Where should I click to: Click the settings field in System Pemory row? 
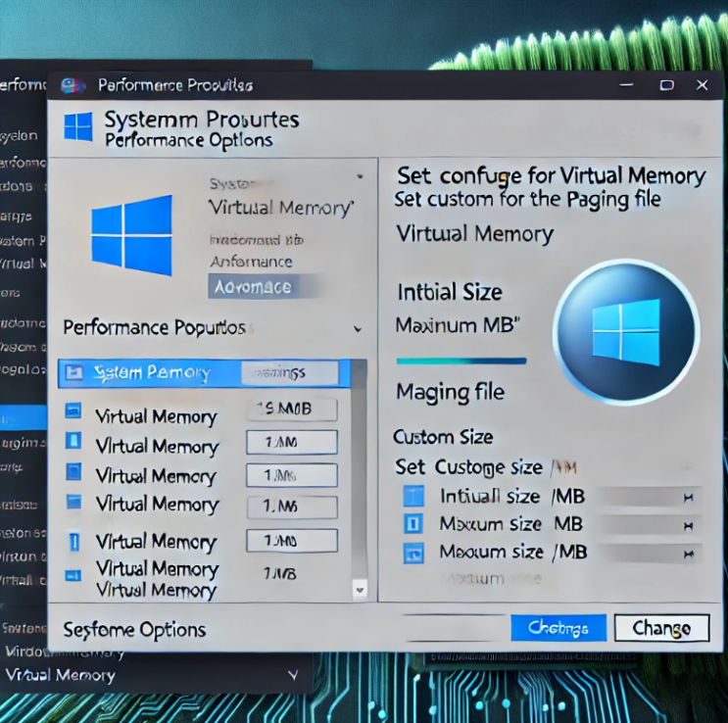coord(290,373)
